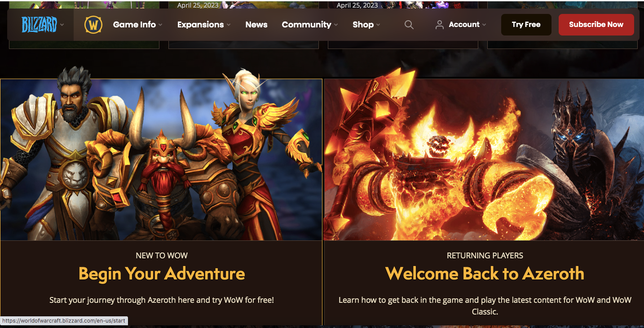Viewport: 644px width, 328px height.
Task: Expand the chevron beside the Blizzard logo
Action: (62, 25)
